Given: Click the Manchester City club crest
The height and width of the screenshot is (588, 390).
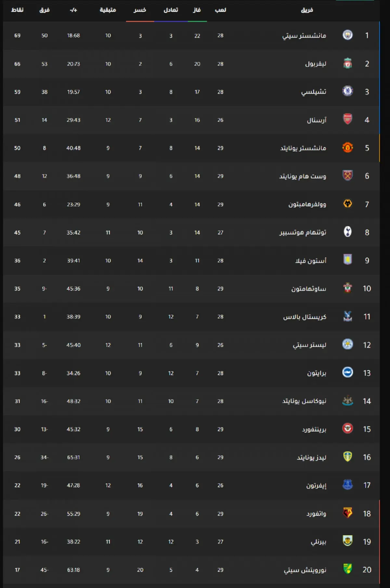Looking at the screenshot, I should [x=347, y=35].
